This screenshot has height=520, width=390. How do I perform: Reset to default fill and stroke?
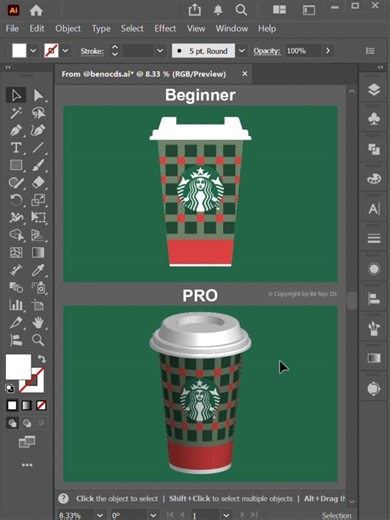click(10, 388)
